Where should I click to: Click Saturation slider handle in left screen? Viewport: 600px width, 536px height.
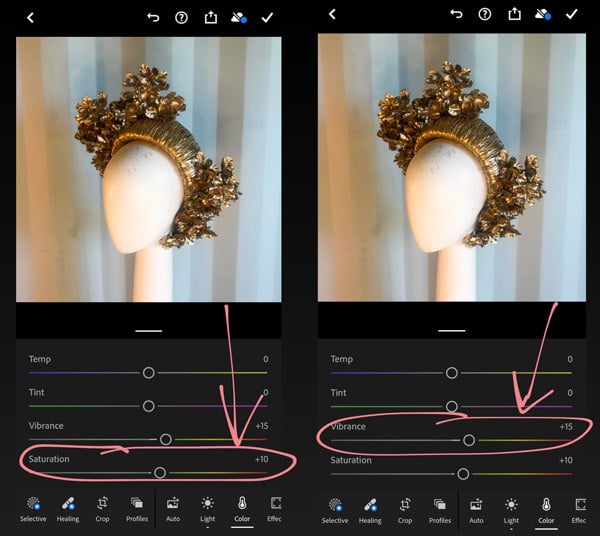coord(160,473)
